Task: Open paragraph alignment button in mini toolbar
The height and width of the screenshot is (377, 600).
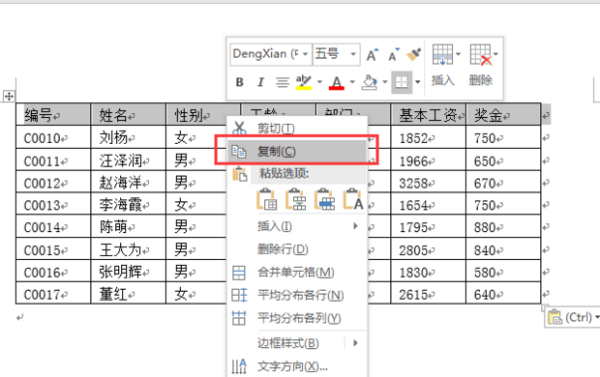Action: pyautogui.click(x=282, y=82)
